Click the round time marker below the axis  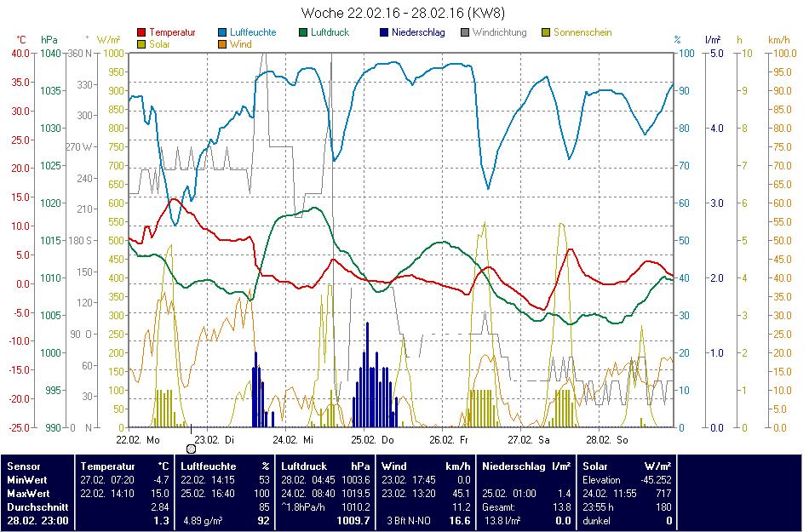click(191, 449)
